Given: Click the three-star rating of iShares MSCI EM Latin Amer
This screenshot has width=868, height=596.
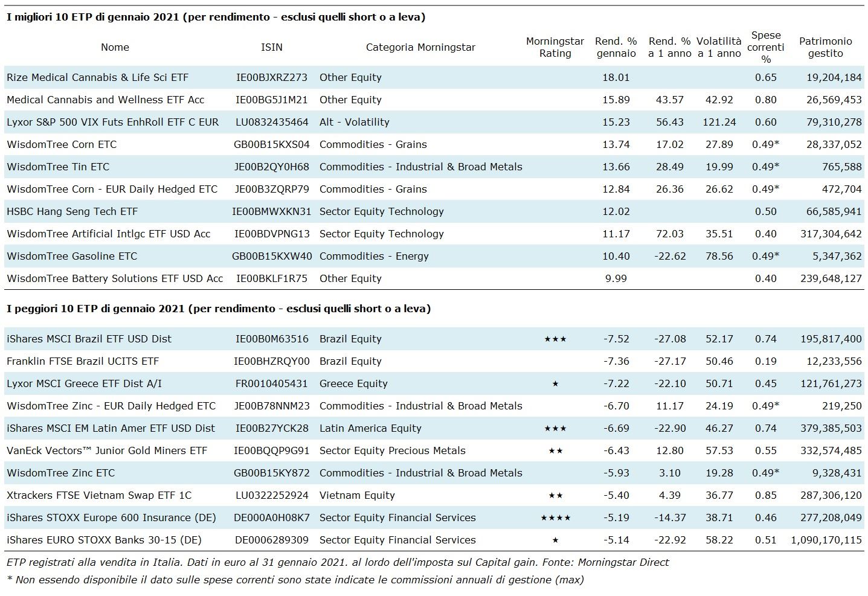Looking at the screenshot, I should tap(555, 429).
